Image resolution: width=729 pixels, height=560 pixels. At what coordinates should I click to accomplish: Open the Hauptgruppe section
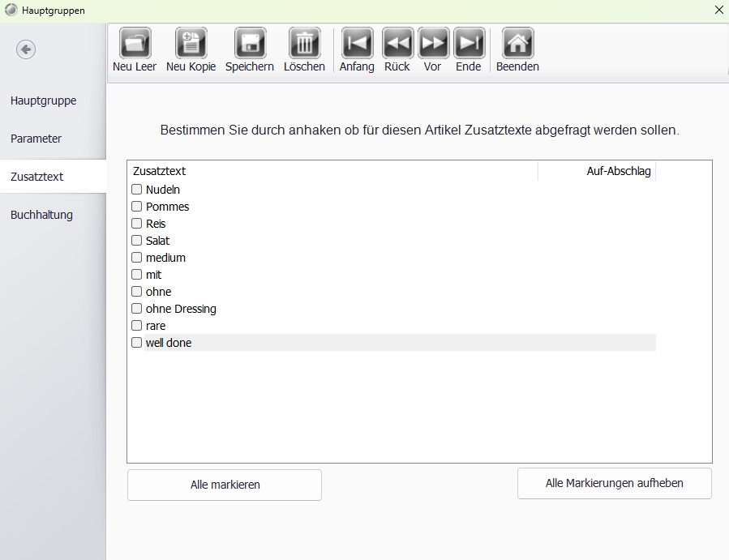click(x=53, y=100)
